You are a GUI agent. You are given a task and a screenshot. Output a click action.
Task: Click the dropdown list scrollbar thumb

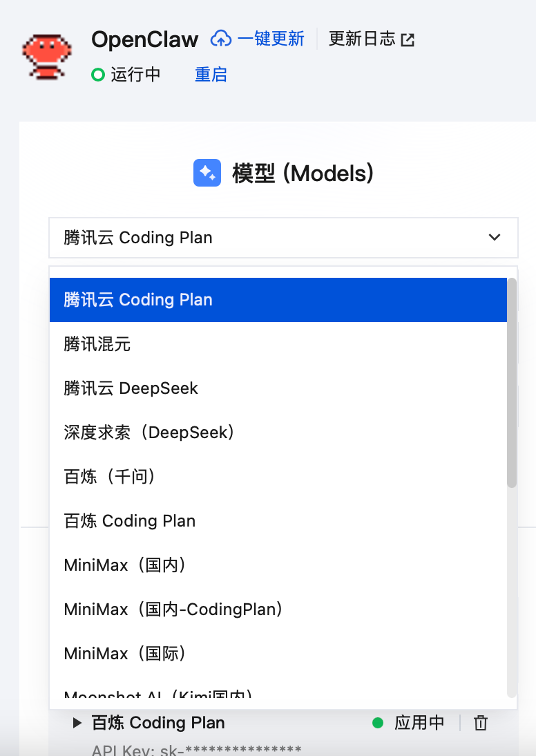[x=512, y=384]
